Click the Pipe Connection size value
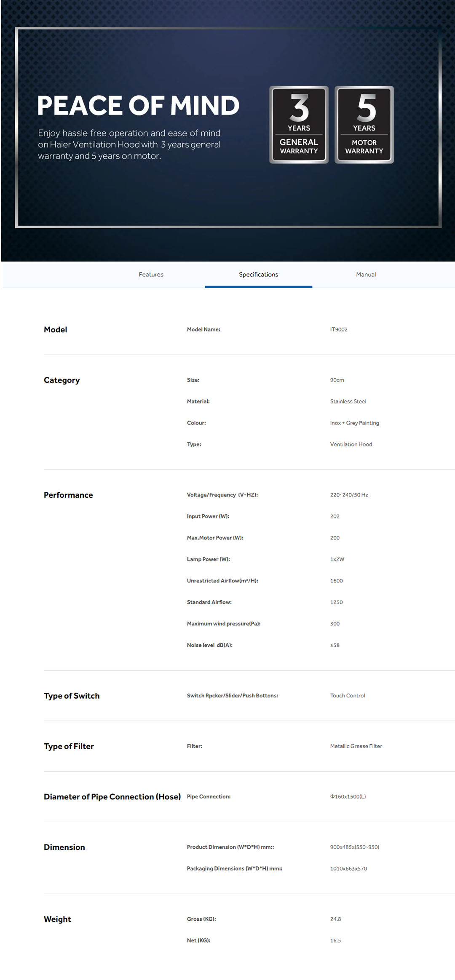Image resolution: width=455 pixels, height=980 pixels. [348, 797]
